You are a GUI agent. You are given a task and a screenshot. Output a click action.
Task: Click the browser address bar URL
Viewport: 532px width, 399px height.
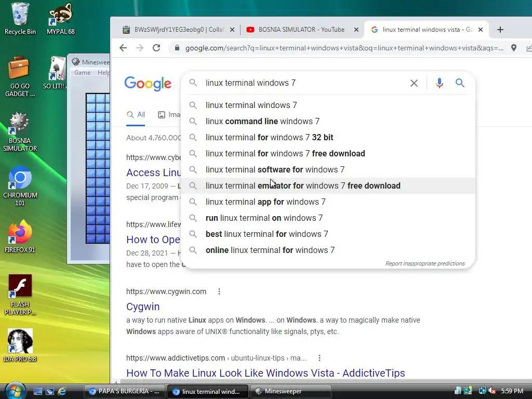[344, 48]
